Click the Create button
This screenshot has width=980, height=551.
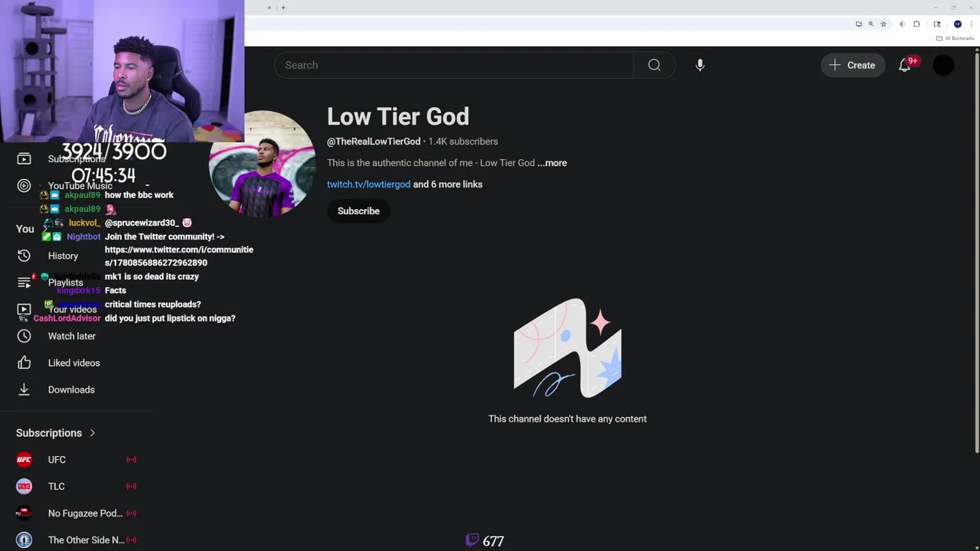click(852, 65)
